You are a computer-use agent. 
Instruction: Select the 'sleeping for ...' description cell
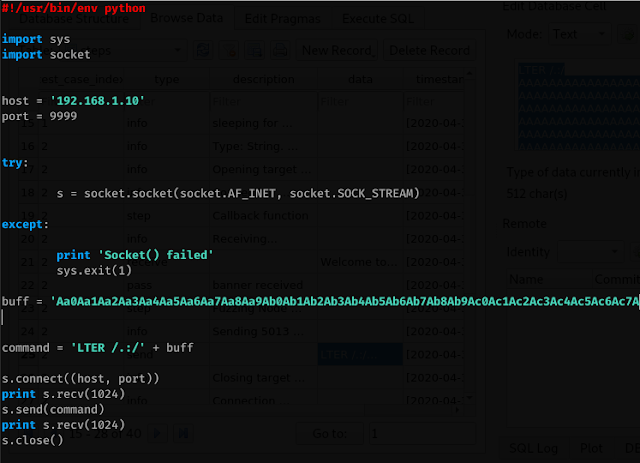pyautogui.click(x=264, y=123)
